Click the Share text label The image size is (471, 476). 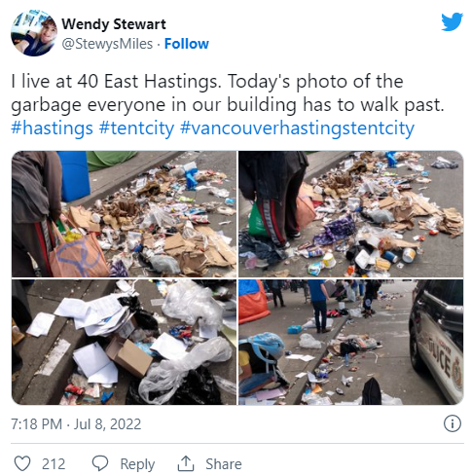[224, 463]
